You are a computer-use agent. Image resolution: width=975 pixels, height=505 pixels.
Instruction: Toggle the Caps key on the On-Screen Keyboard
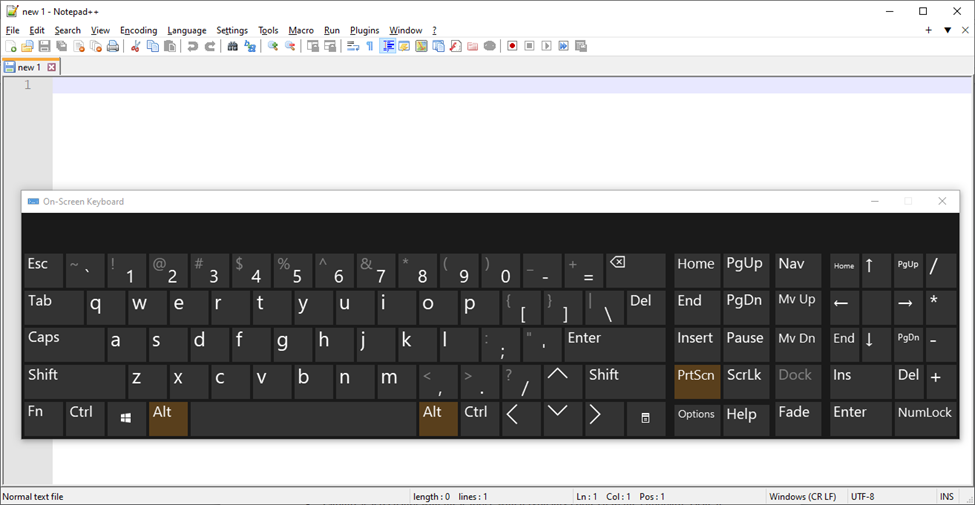coord(65,345)
